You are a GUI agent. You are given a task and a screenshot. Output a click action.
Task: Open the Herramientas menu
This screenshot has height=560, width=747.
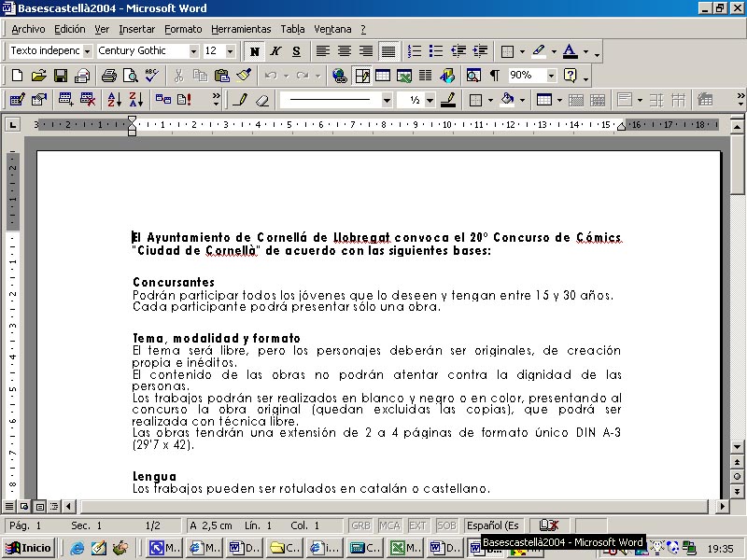point(241,29)
